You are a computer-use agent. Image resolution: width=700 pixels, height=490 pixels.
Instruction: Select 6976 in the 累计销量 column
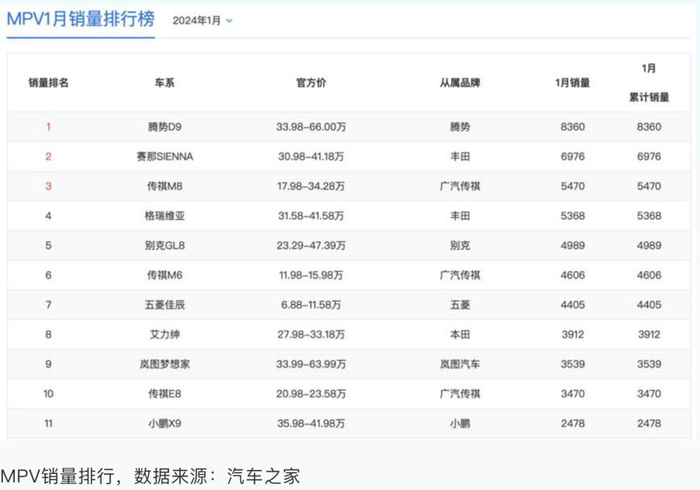(x=649, y=157)
